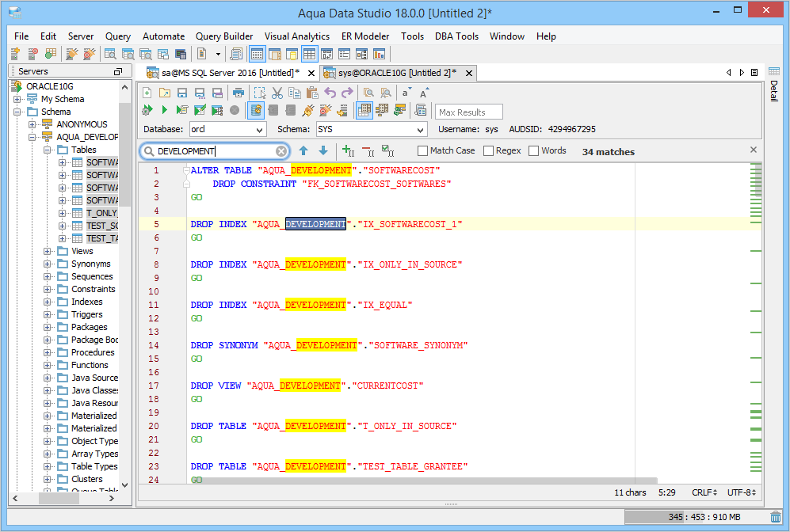Screen dimensions: 790x532
Task: Click the Execute all double-arrow gear icon
Action: pos(147,110)
